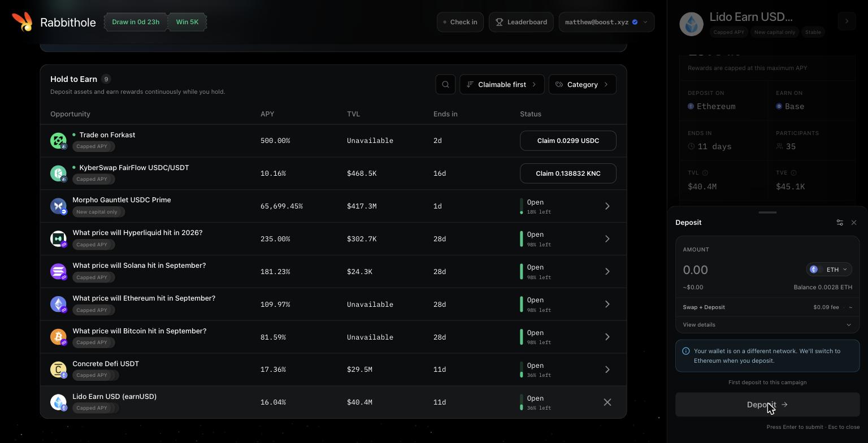Close the Deposit panel
Image resolution: width=868 pixels, height=443 pixels.
coord(854,223)
